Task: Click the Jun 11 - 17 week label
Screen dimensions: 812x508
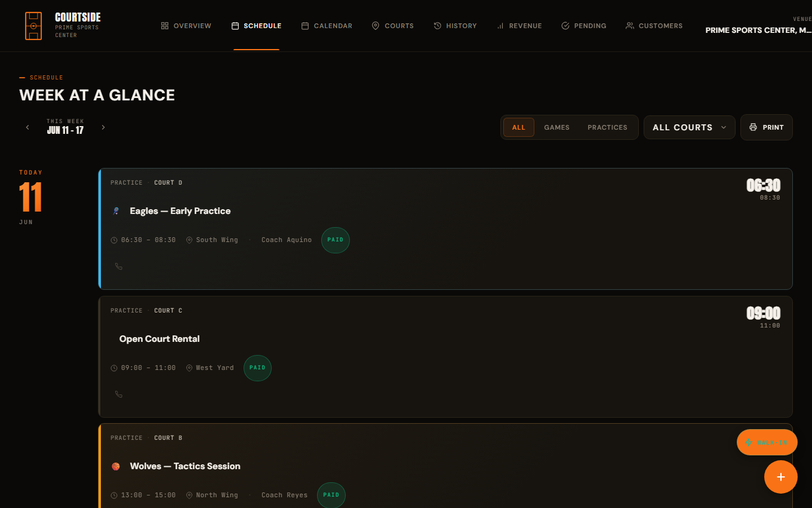Action: tap(65, 130)
